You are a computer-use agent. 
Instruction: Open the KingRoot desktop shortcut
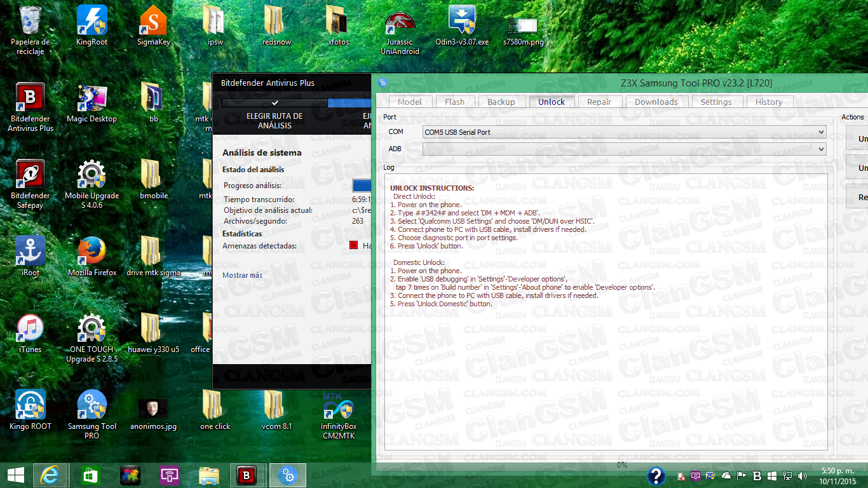pos(92,25)
